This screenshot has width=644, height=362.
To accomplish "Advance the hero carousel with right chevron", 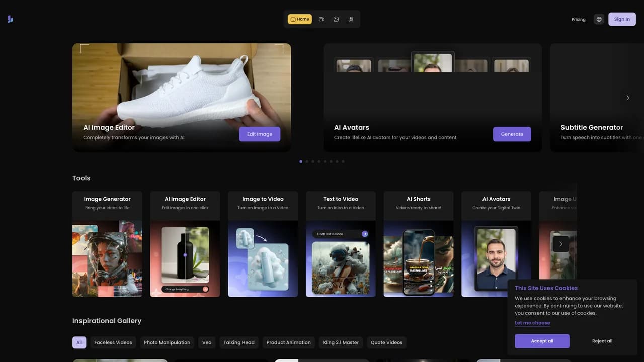I will [628, 98].
